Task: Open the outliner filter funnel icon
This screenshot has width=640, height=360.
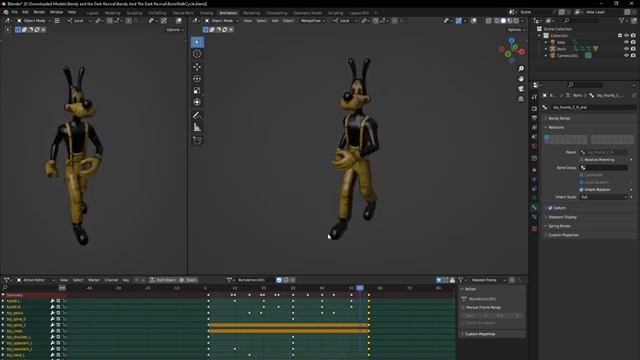Action: coord(622,20)
